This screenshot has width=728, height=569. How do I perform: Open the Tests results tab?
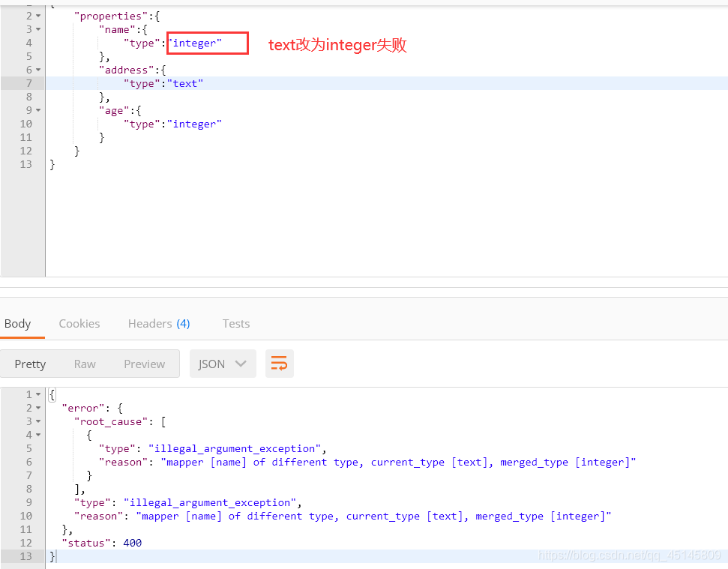pos(236,324)
